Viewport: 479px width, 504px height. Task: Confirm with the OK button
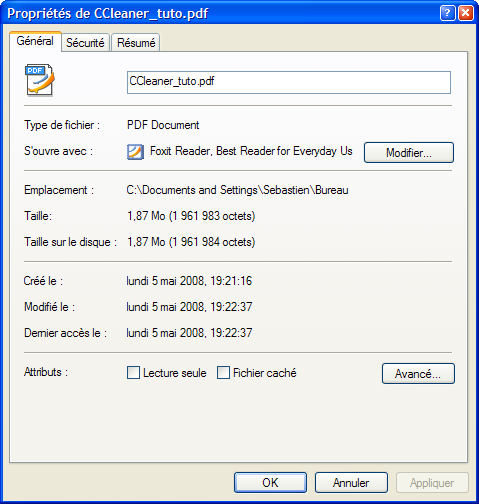(270, 483)
